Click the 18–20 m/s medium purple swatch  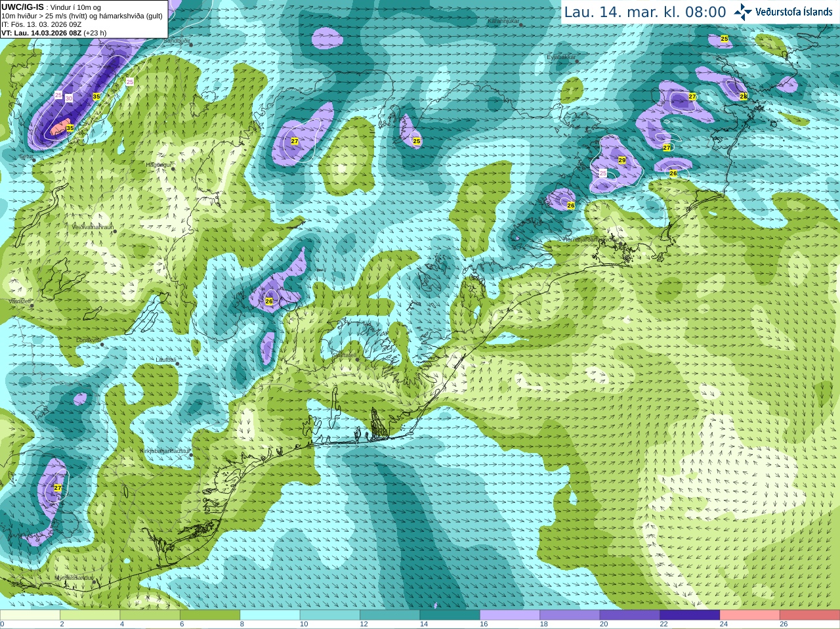coord(570,615)
